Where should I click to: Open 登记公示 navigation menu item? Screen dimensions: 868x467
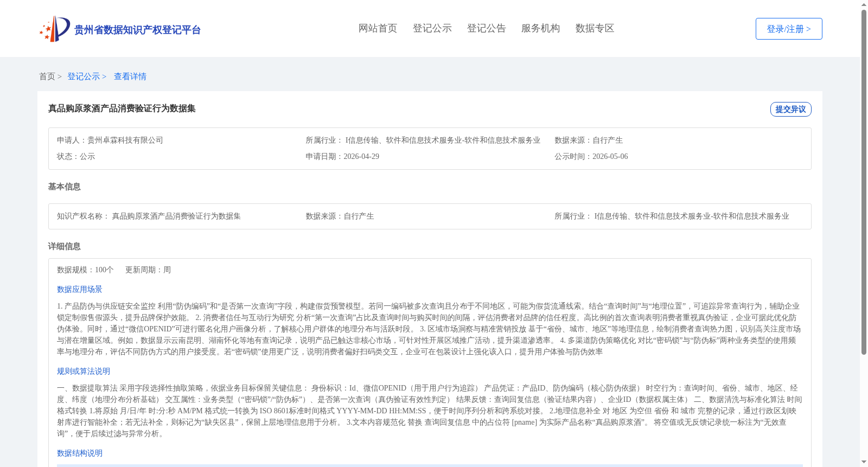tap(432, 28)
